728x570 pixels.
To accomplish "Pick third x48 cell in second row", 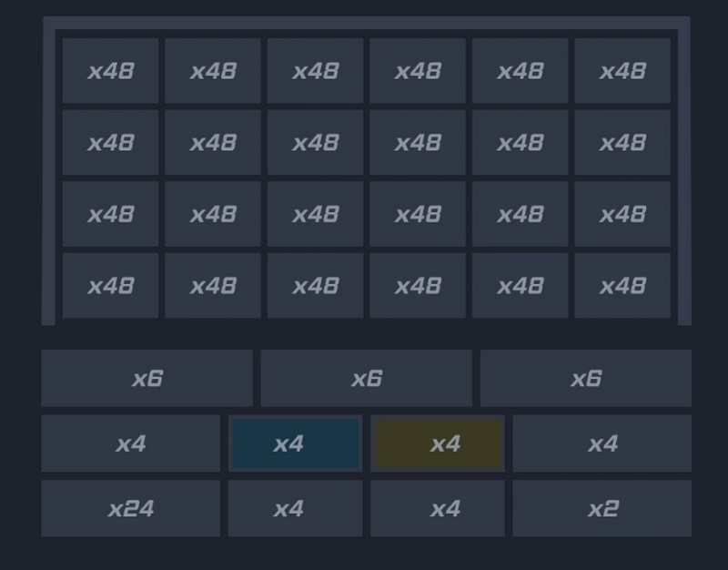I will (x=315, y=142).
